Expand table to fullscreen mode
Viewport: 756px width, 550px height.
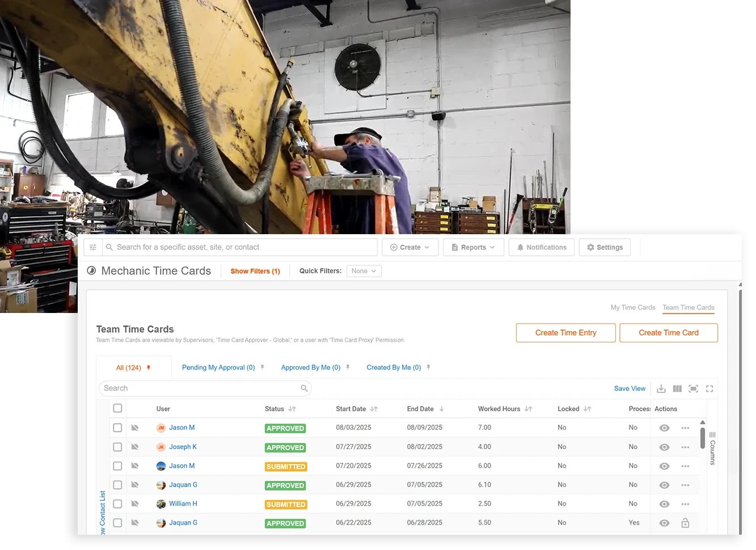coord(709,388)
